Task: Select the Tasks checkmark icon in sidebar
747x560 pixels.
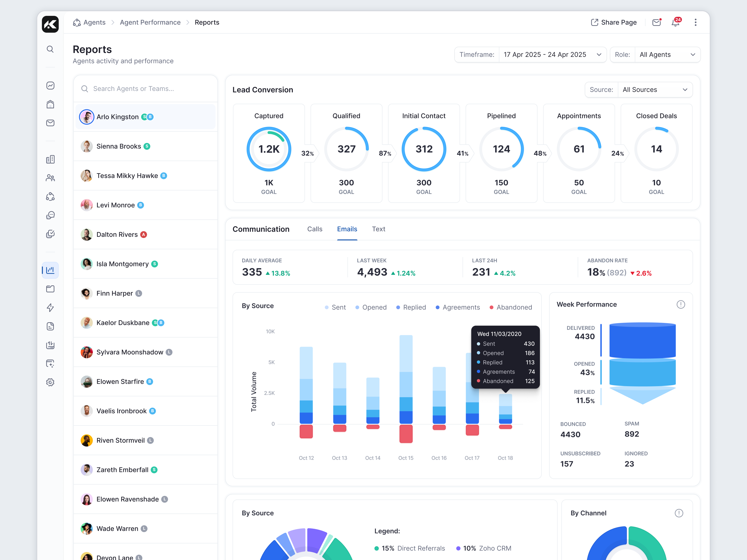Action: click(x=50, y=234)
